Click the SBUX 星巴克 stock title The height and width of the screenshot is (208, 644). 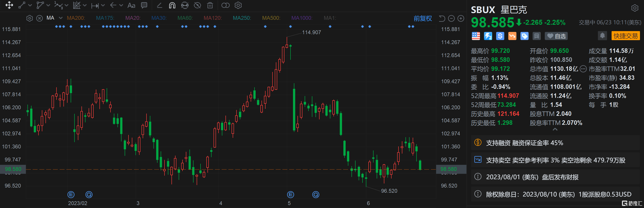pos(499,10)
